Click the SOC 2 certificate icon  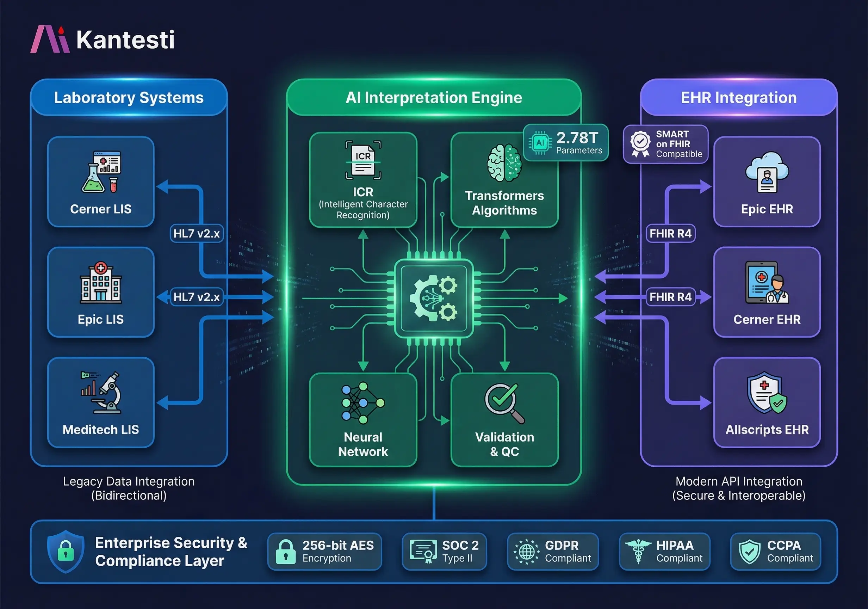423,552
